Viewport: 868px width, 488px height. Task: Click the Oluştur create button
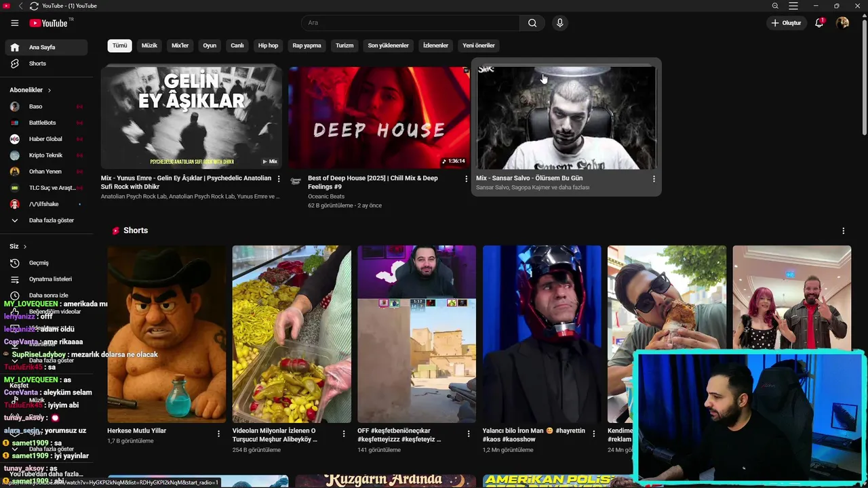[x=786, y=23]
